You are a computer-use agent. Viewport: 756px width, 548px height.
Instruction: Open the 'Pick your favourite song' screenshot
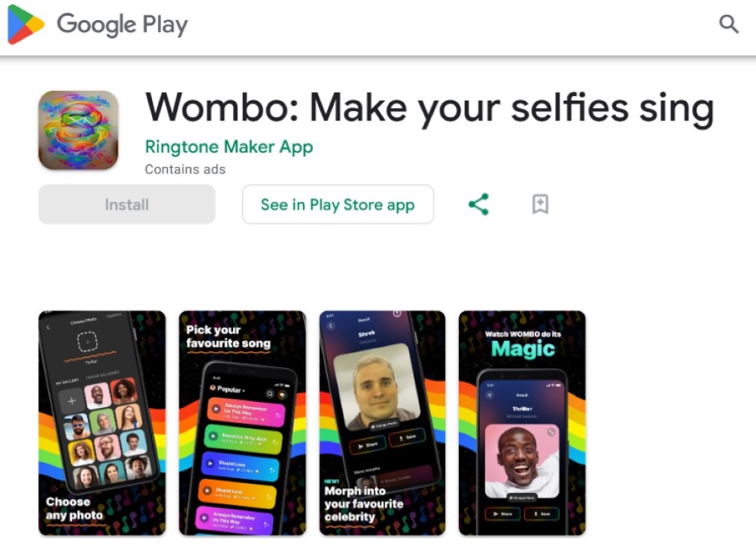click(x=242, y=423)
